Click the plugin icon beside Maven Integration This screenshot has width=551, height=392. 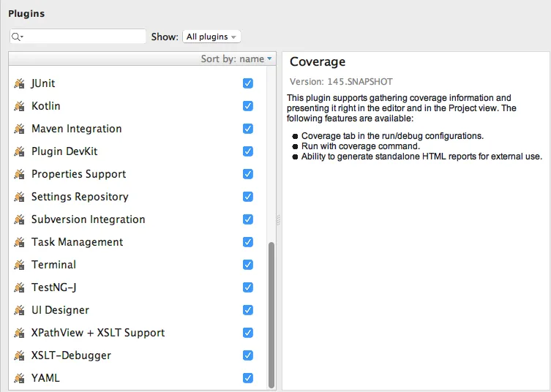coord(19,129)
